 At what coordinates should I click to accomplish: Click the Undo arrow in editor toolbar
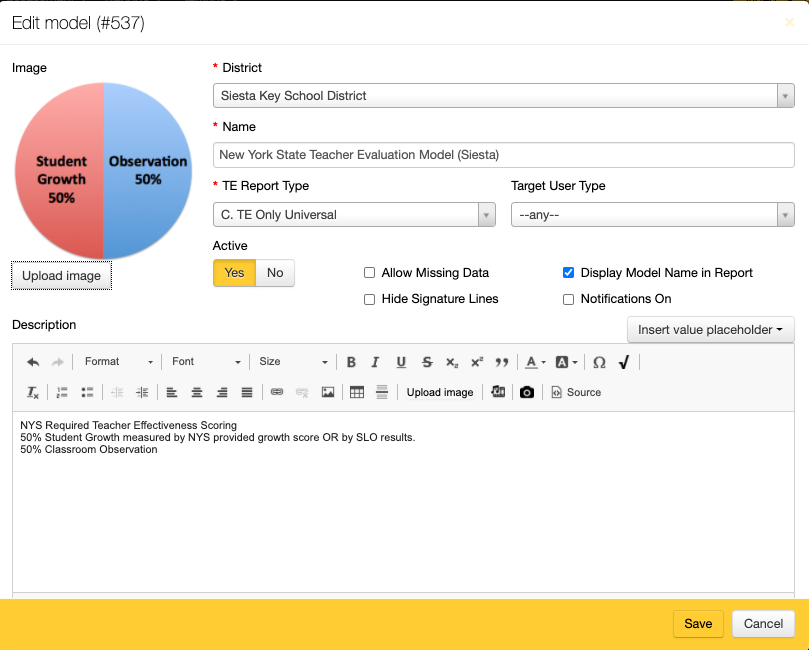tap(33, 362)
